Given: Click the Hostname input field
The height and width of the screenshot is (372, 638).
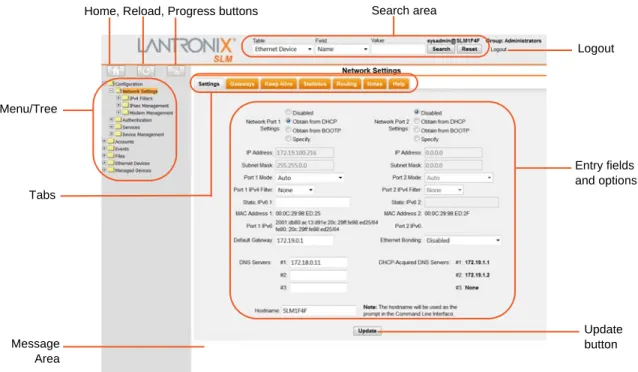Looking at the screenshot, I should coord(319,311).
